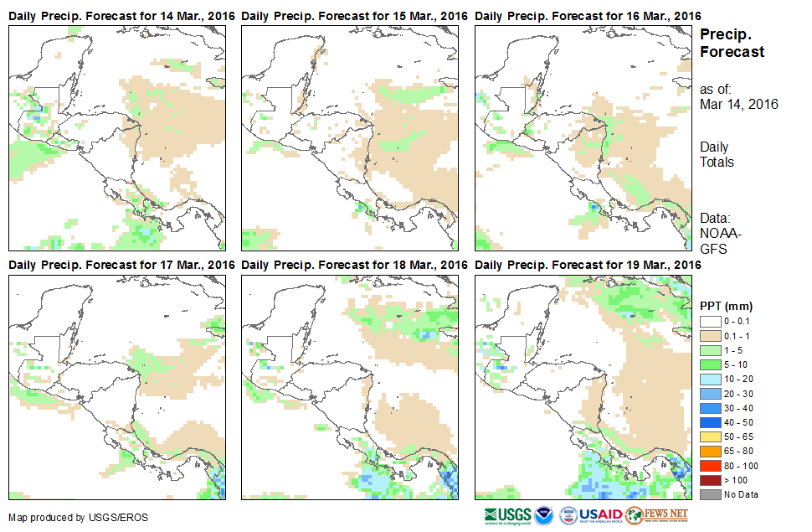Click the red 80 - 100 legend swatch
The width and height of the screenshot is (812, 532).
[710, 465]
